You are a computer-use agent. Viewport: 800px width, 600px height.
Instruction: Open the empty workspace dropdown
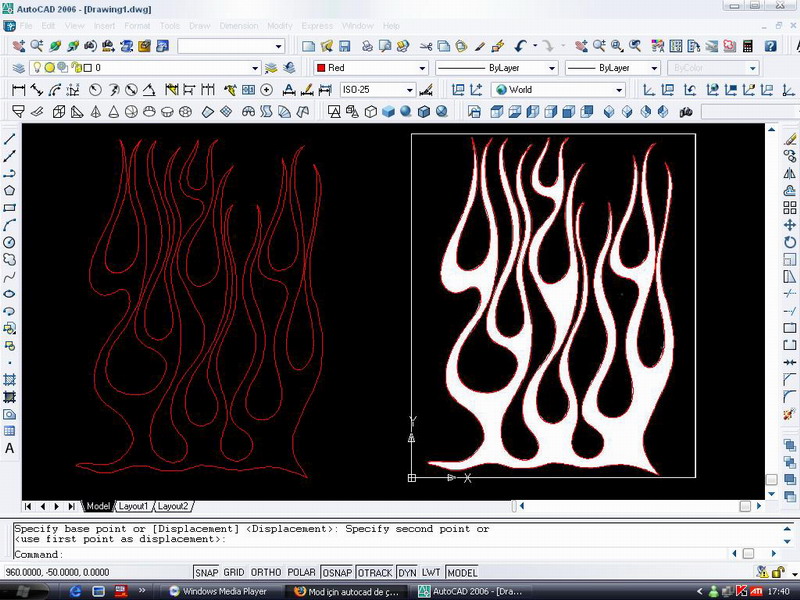tap(279, 46)
